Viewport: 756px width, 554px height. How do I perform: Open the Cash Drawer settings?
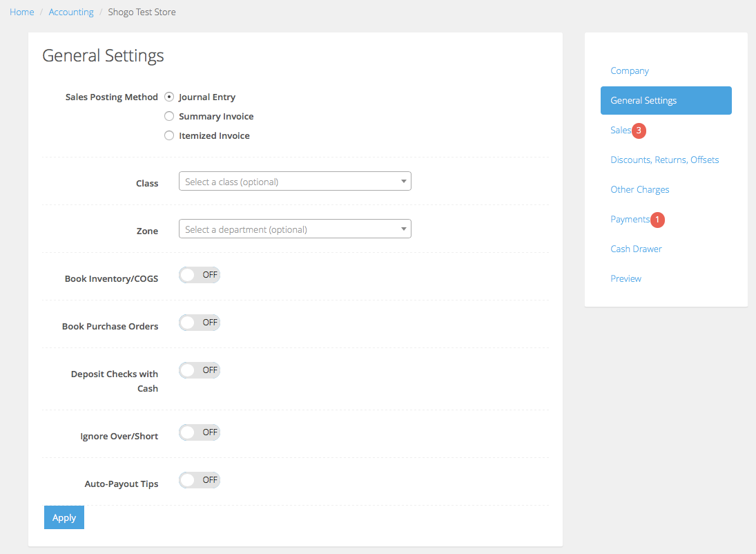[x=636, y=249]
